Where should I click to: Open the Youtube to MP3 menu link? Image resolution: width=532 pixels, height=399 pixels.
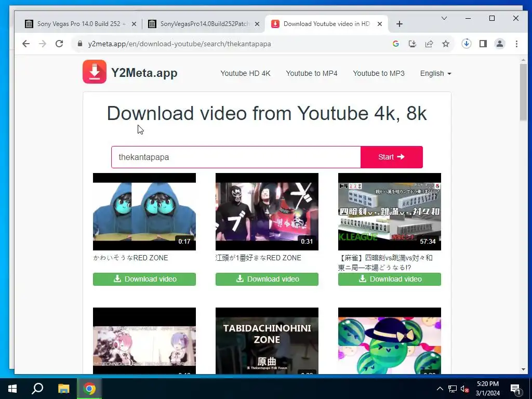tap(379, 73)
